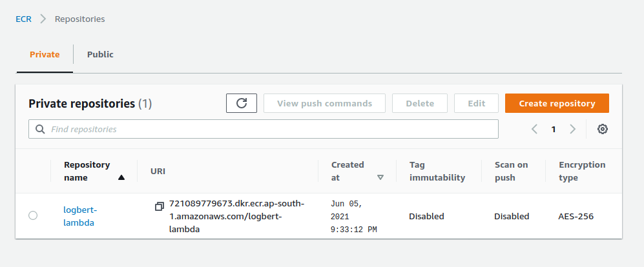Viewport: 644px width, 267px height.
Task: Click Create repository button
Action: 557,103
